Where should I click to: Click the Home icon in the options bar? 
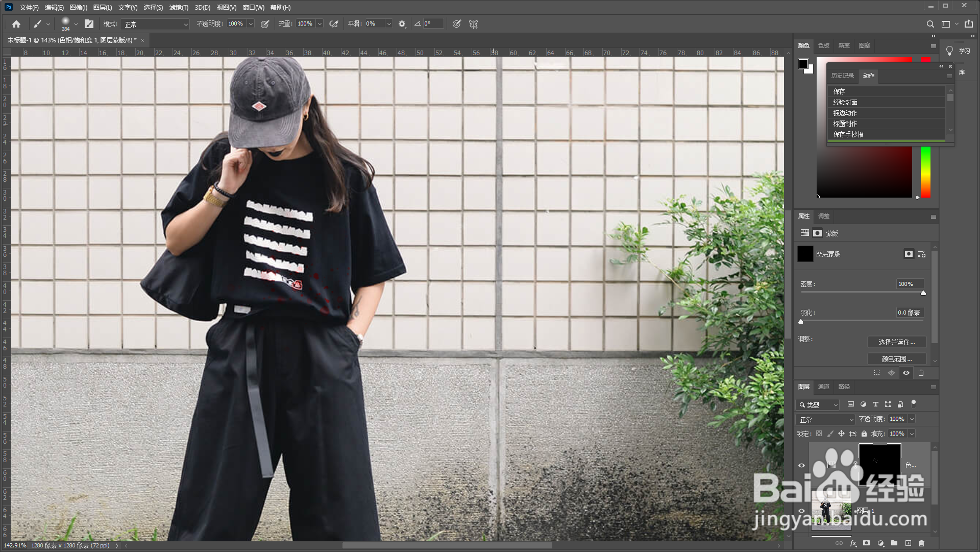click(16, 24)
